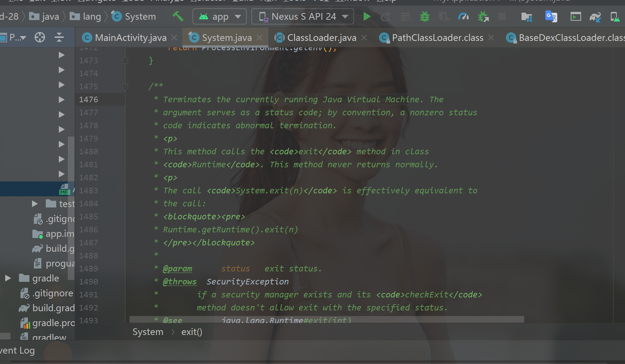Open the profiler gauge icon

click(463, 16)
